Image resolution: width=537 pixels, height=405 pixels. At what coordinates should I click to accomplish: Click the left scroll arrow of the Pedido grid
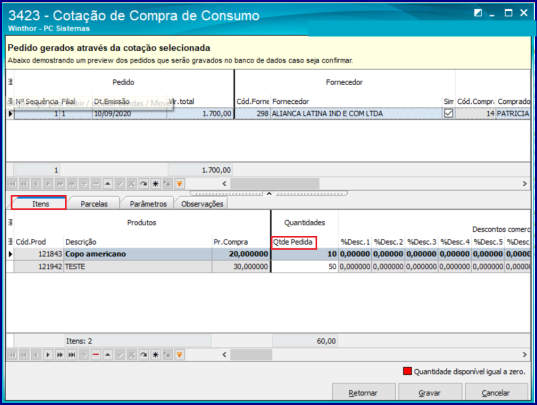click(224, 184)
